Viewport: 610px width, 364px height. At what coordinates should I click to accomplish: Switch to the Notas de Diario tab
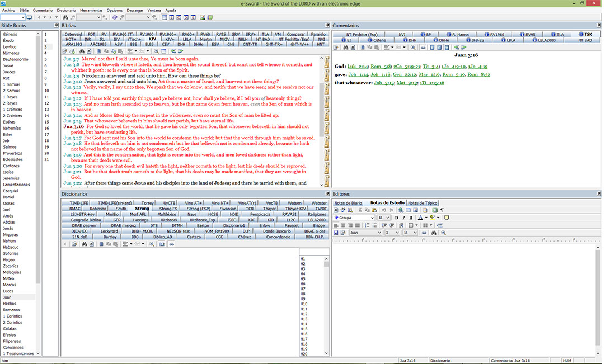pyautogui.click(x=348, y=203)
